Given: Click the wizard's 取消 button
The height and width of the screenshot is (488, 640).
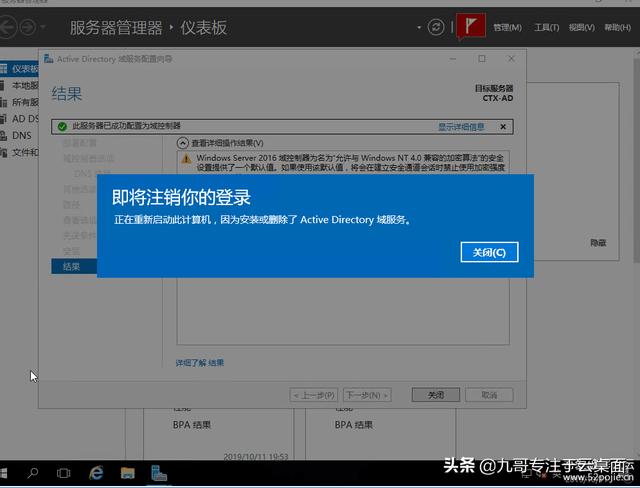Looking at the screenshot, I should point(489,395).
